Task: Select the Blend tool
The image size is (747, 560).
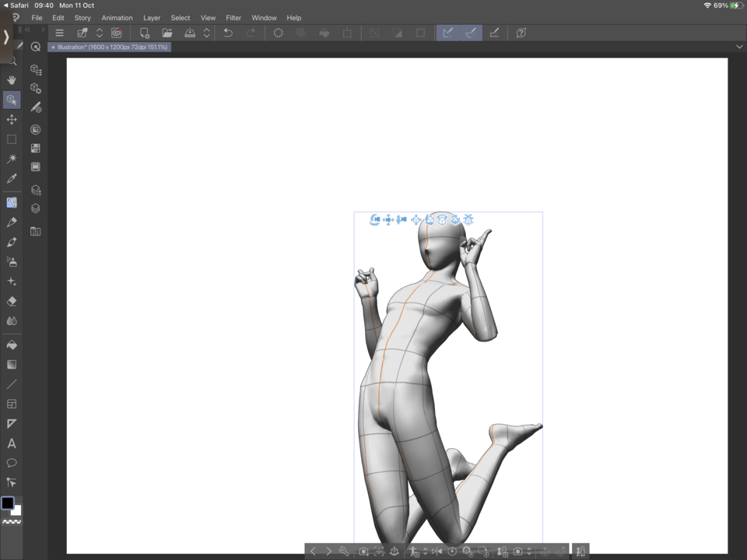Action: pyautogui.click(x=12, y=321)
